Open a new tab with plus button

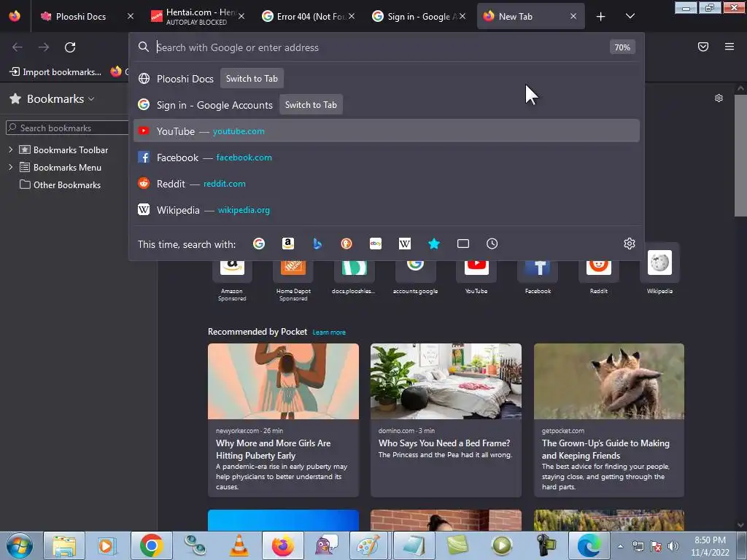tap(601, 17)
